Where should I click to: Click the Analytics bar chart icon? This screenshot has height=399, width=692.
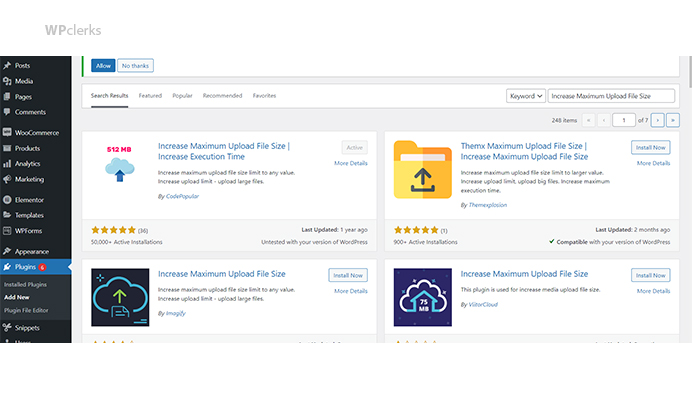[x=7, y=164]
